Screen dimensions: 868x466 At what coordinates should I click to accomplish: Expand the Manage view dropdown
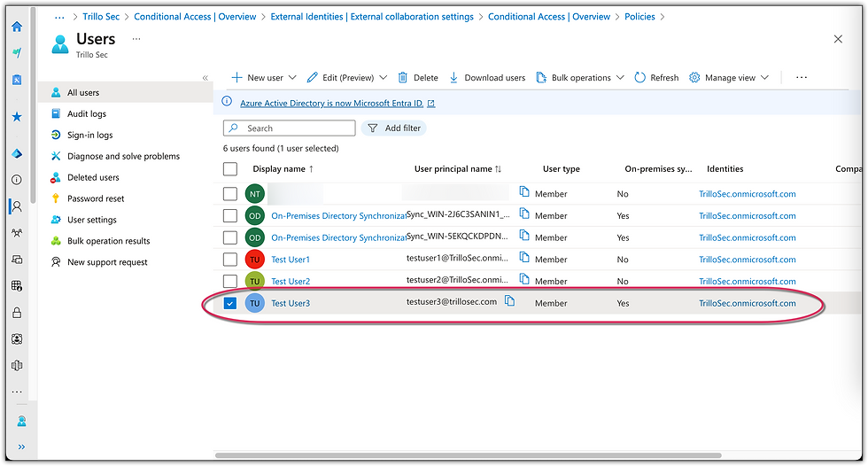tap(764, 77)
